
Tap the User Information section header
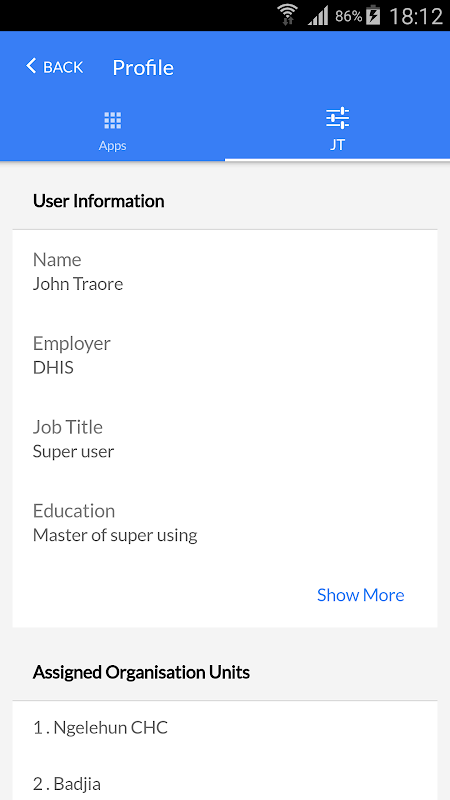[98, 201]
